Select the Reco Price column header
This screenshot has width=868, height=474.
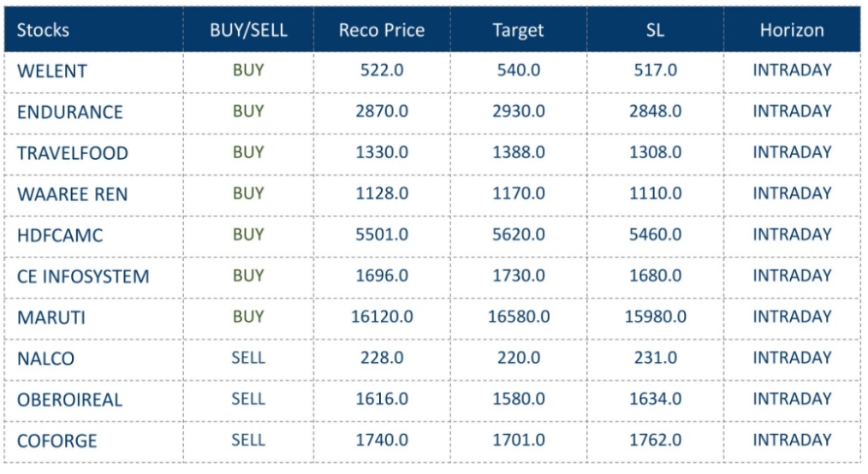(x=382, y=30)
